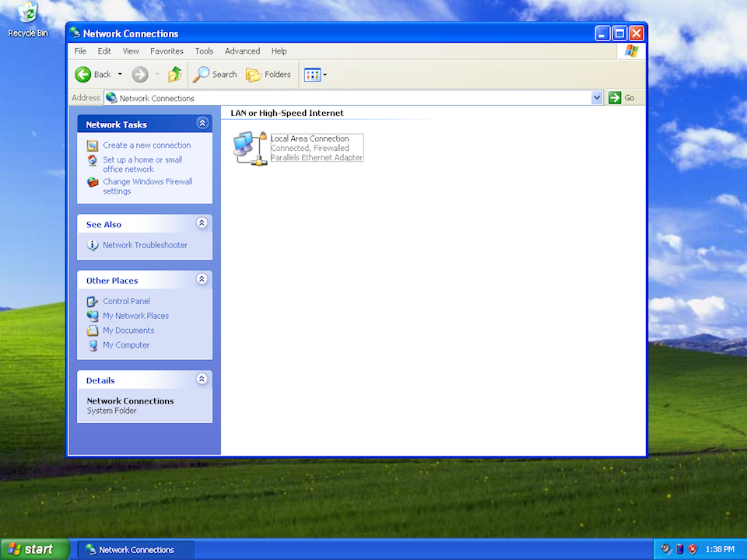Click inside the Address input field
Image resolution: width=747 pixels, height=560 pixels.
click(350, 98)
